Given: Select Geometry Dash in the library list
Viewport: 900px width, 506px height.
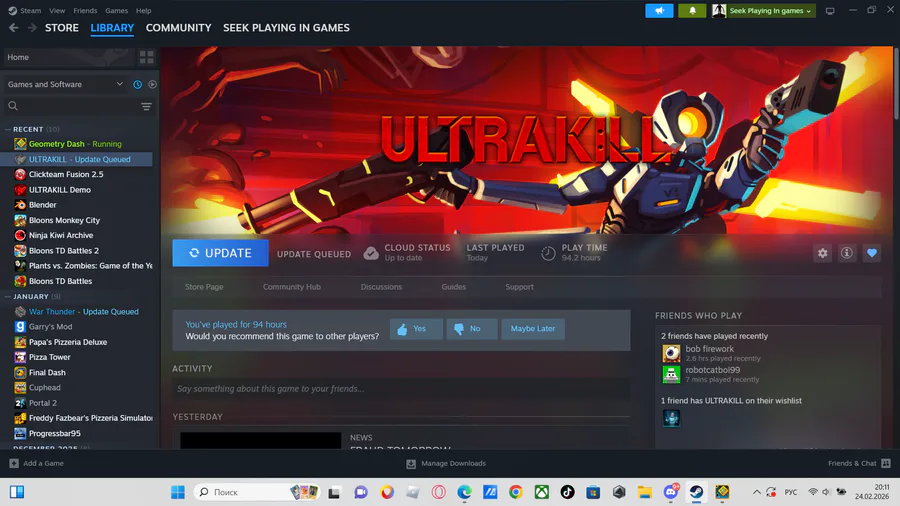Looking at the screenshot, I should (76, 144).
